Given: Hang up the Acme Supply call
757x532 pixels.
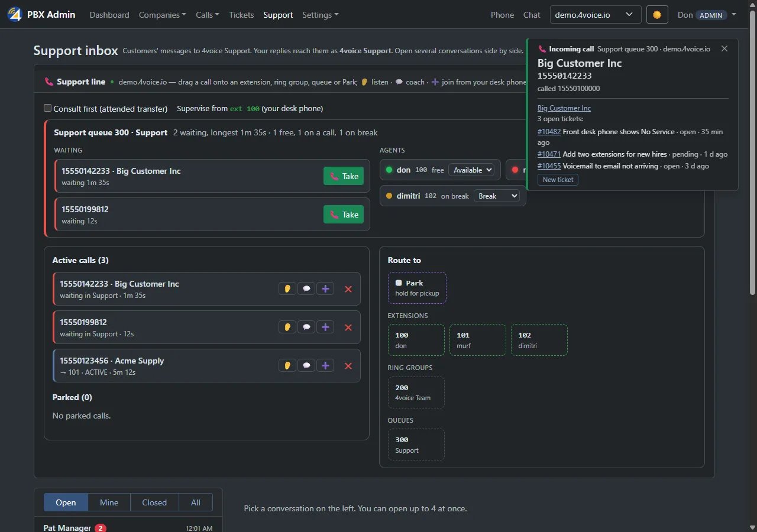Looking at the screenshot, I should coord(348,366).
